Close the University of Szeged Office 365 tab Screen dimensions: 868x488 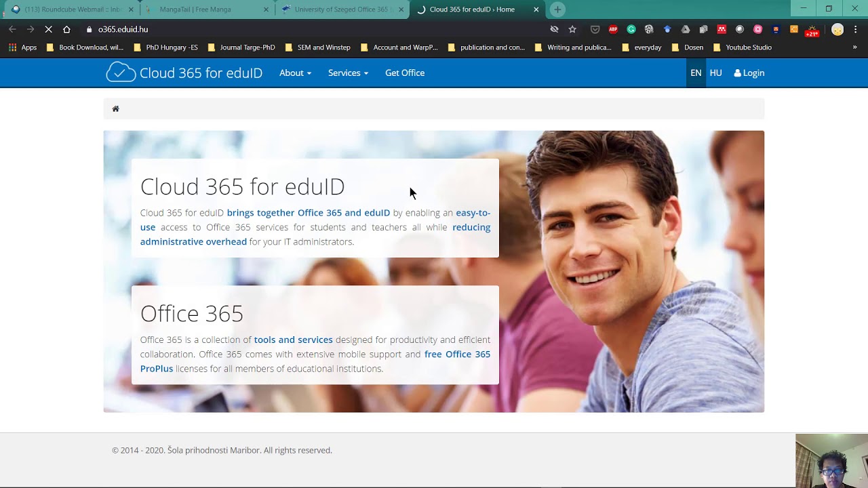[401, 9]
